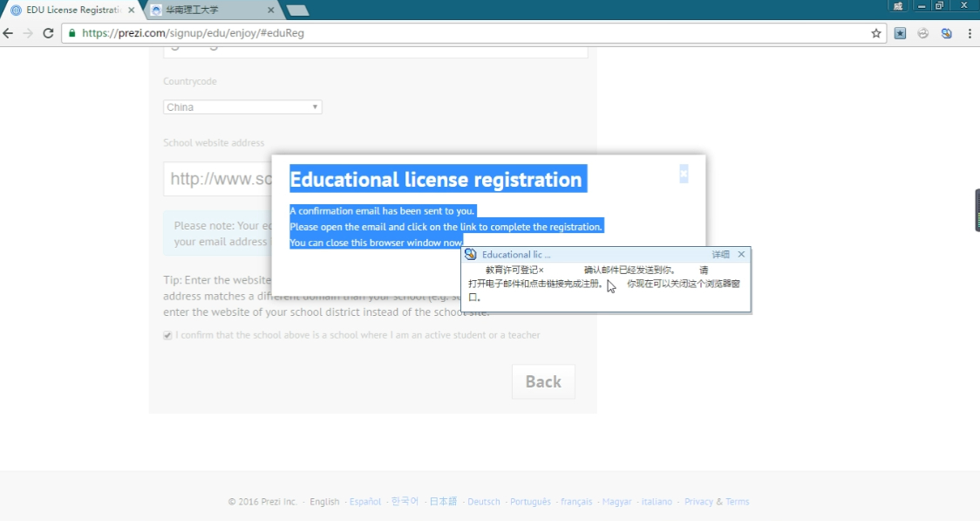The height and width of the screenshot is (521, 980).
Task: Click 'You can close this browser window' line
Action: tap(377, 243)
